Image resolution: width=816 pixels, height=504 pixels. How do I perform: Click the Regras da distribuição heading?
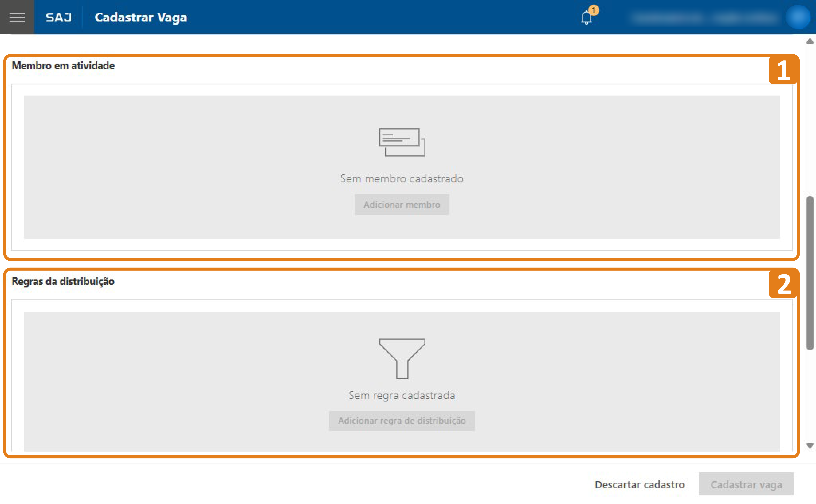(63, 281)
